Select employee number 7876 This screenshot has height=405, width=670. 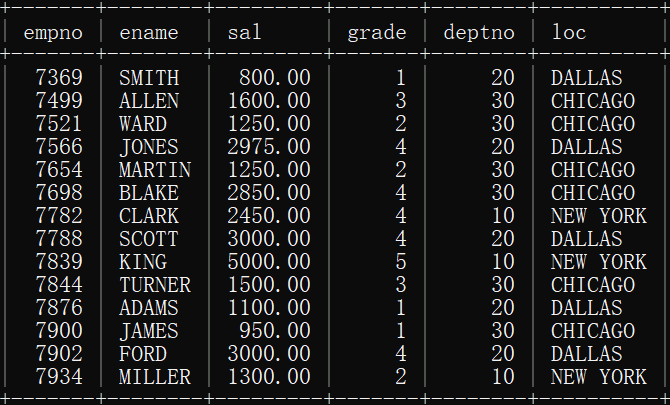(x=59, y=308)
